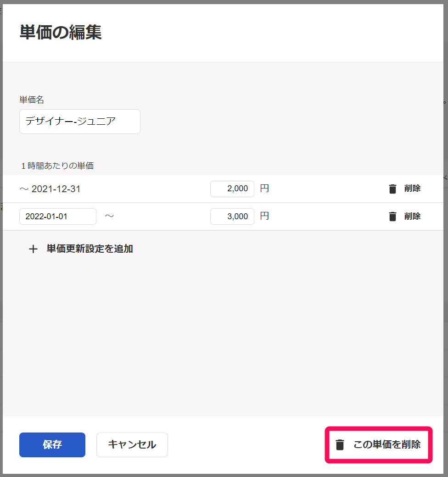Click the trash icon in the 2022-01-01 row

[392, 216]
